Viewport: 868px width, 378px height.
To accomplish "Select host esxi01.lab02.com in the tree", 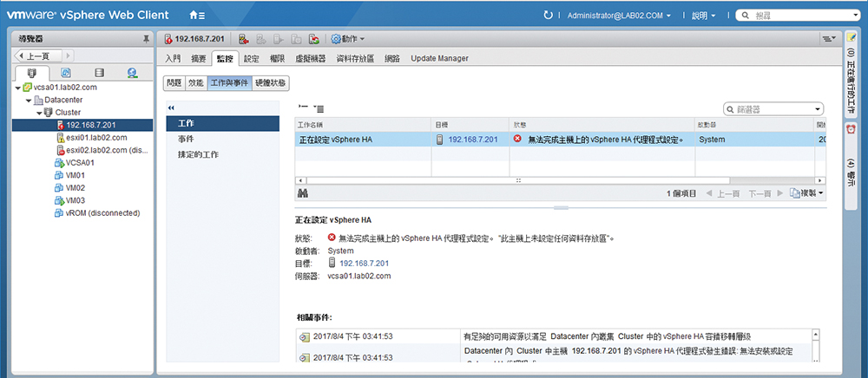I will pos(96,138).
